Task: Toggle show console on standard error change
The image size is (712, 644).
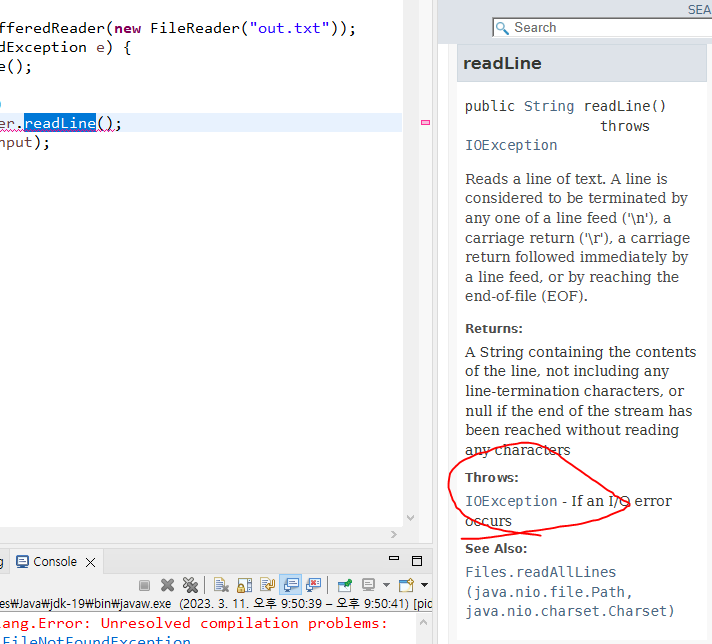Action: (x=314, y=585)
